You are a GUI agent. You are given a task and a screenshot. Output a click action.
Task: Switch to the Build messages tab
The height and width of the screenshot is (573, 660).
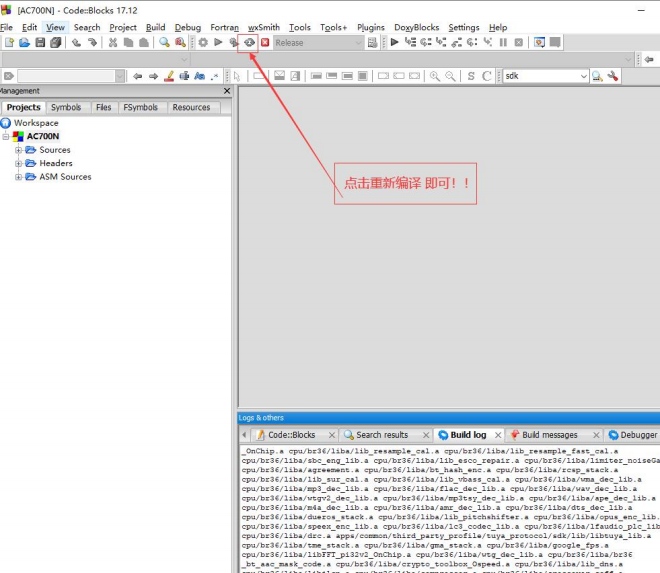tap(550, 435)
